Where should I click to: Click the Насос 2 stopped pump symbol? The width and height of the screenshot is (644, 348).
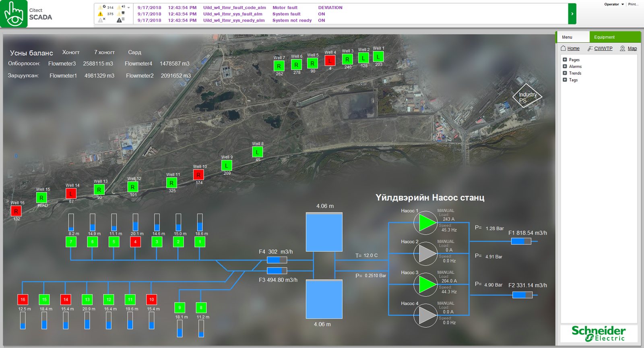point(425,253)
